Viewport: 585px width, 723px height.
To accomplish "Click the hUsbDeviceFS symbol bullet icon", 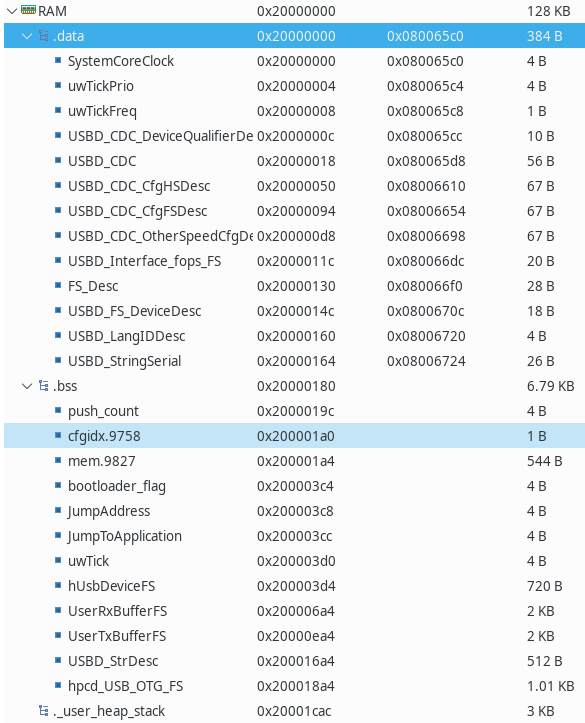I will [x=58, y=585].
